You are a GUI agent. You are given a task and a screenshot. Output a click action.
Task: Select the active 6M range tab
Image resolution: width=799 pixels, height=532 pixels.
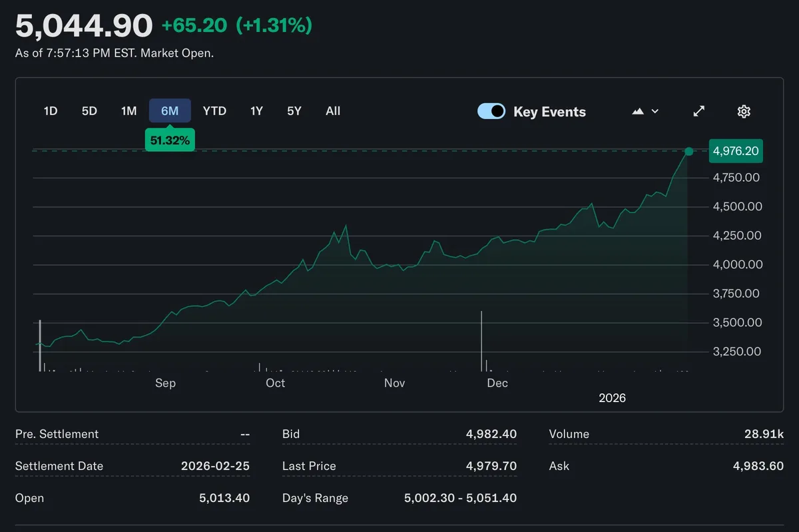170,111
